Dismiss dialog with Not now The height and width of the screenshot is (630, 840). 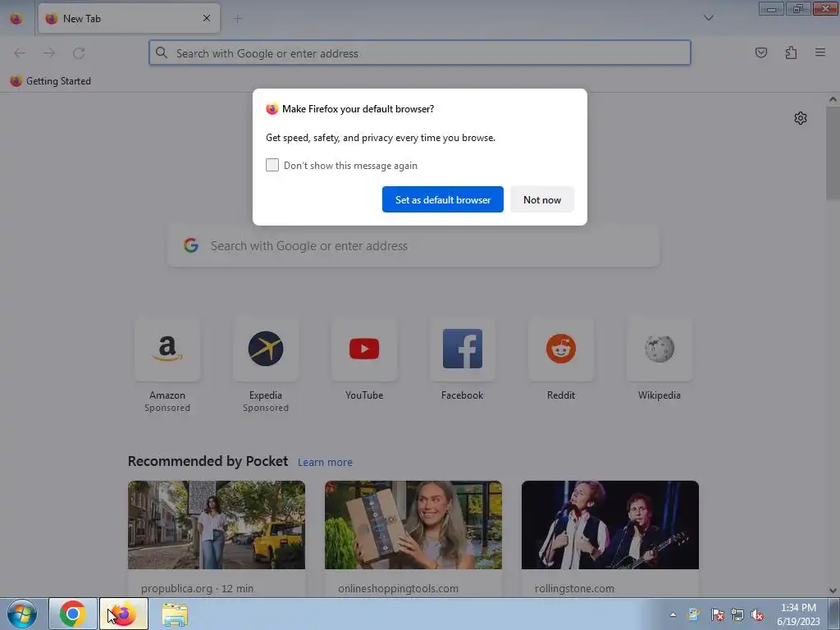click(x=541, y=199)
